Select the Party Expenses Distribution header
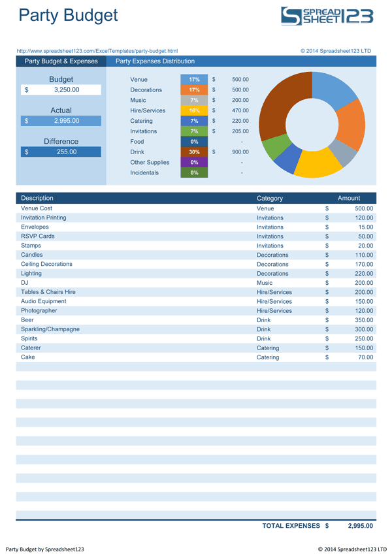 (155, 61)
